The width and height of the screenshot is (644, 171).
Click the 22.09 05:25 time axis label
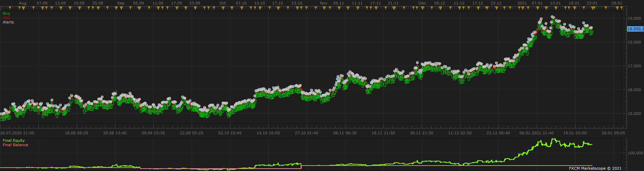[x=191, y=133]
